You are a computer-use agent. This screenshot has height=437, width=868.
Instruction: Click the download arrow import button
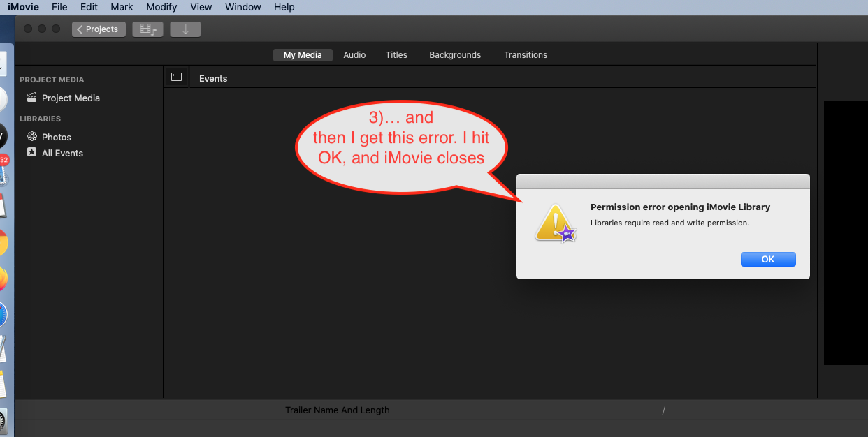point(185,29)
